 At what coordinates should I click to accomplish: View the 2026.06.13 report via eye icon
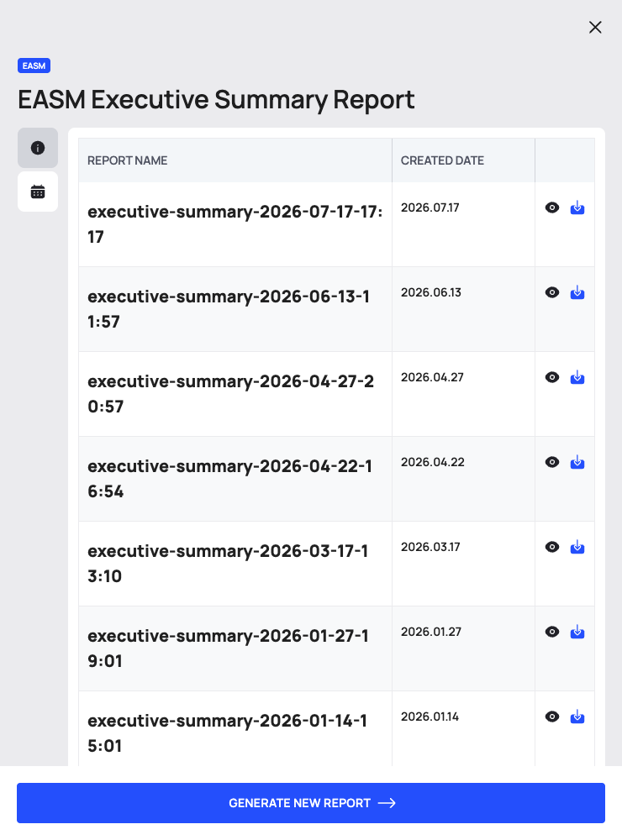coord(551,292)
